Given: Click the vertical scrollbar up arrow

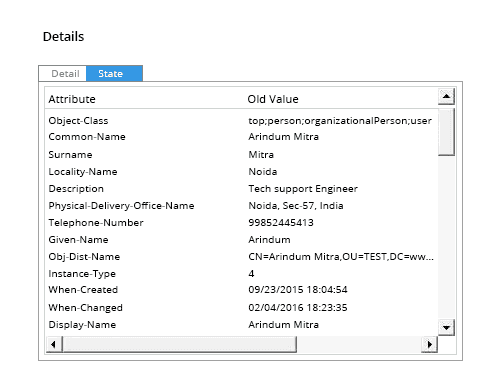Looking at the screenshot, I should pyautogui.click(x=446, y=97).
